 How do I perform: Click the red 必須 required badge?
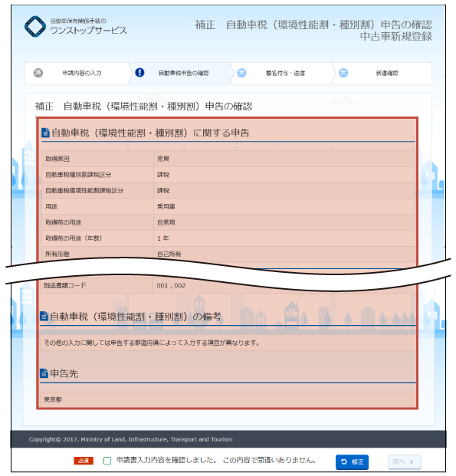84,461
